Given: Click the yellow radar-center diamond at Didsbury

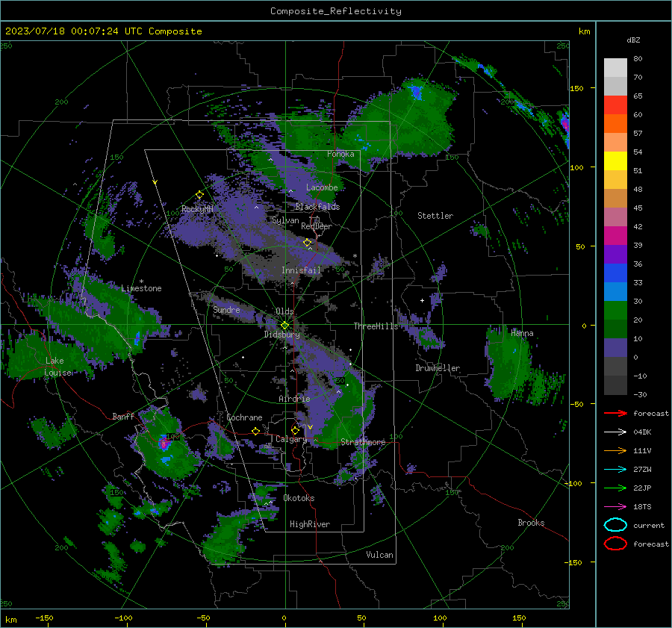Looking at the screenshot, I should click(x=284, y=326).
